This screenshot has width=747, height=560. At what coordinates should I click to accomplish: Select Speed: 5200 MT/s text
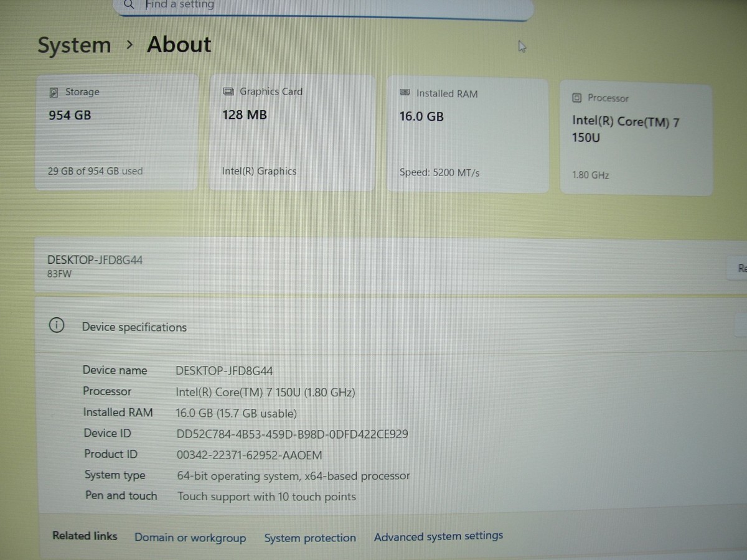(439, 172)
